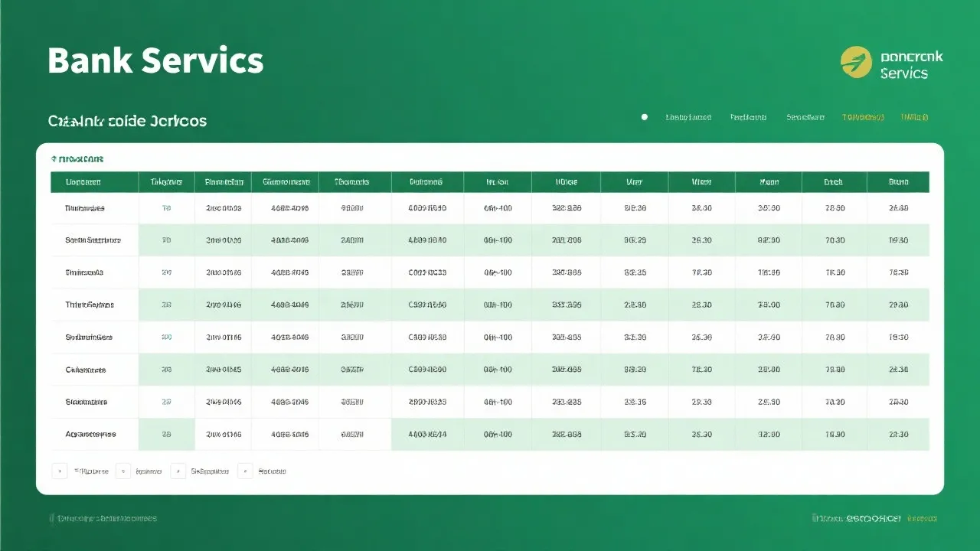This screenshot has width=980, height=551.
Task: Click the 'Bank Services' page title
Action: (155, 60)
